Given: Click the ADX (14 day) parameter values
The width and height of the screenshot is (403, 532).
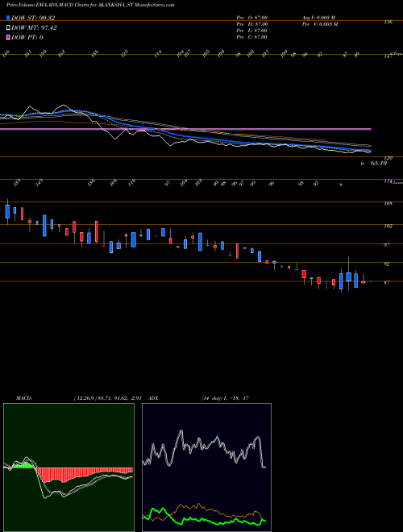Looking at the screenshot, I should [x=225, y=398].
